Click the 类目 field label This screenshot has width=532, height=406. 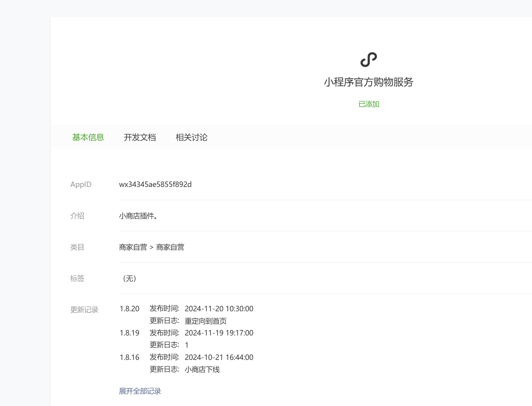(77, 247)
